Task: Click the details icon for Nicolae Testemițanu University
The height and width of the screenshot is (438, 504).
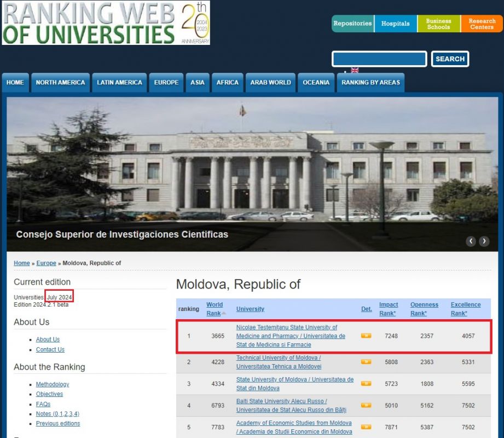Action: click(366, 336)
